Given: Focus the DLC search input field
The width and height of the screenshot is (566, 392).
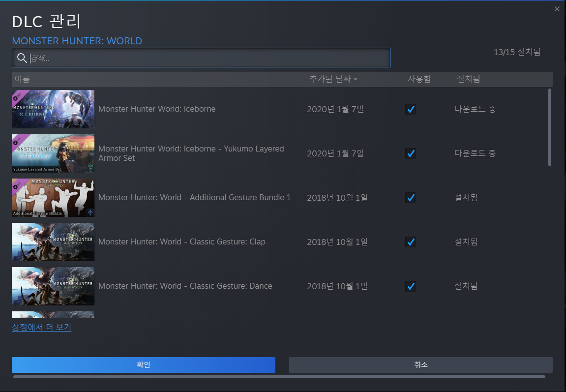Looking at the screenshot, I should click(x=201, y=58).
